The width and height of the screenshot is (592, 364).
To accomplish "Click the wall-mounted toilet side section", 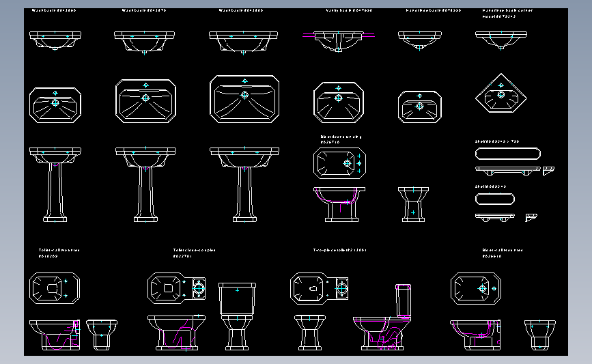I will tap(55, 335).
